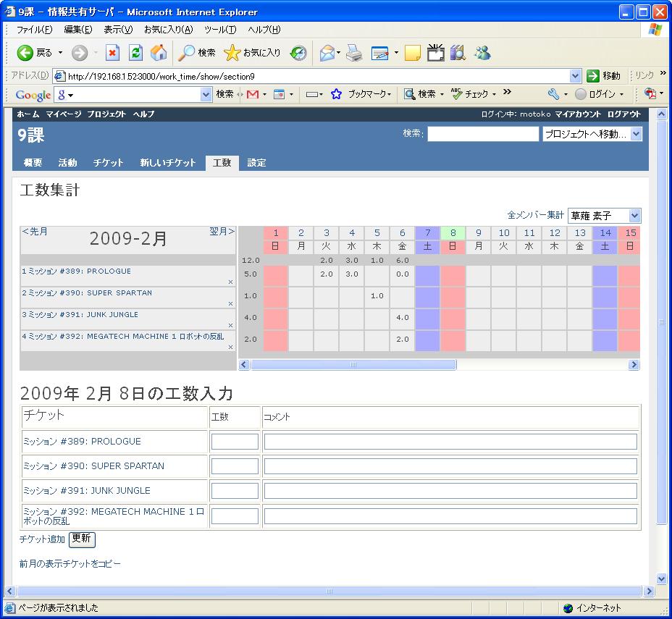Click the Refresh page icon
672x619 pixels.
click(x=136, y=53)
